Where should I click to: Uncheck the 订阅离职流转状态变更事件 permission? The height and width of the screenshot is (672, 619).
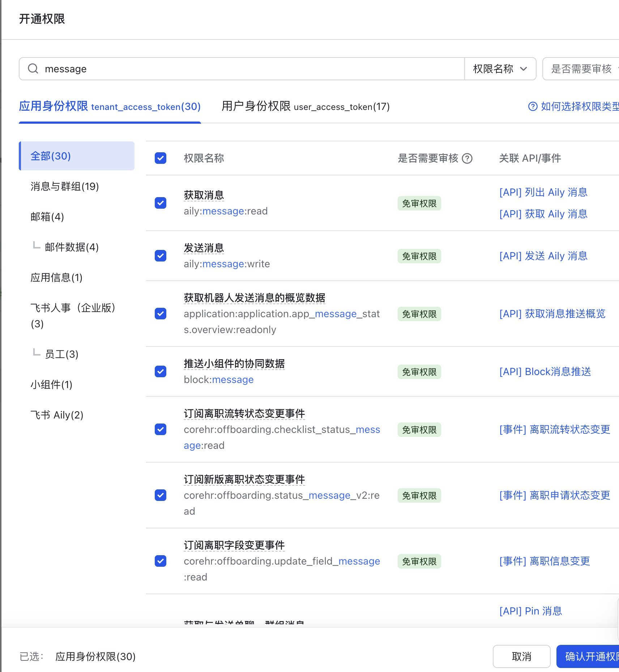pyautogui.click(x=160, y=430)
